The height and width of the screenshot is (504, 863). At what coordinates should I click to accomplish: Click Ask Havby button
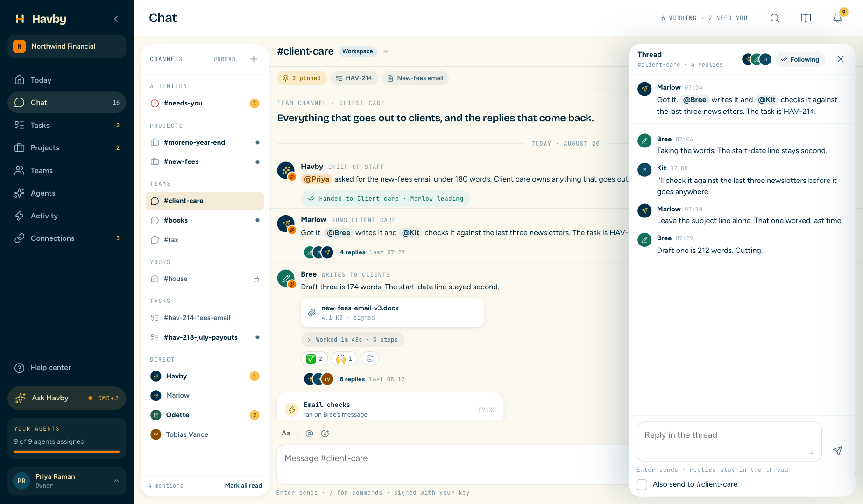(x=67, y=398)
